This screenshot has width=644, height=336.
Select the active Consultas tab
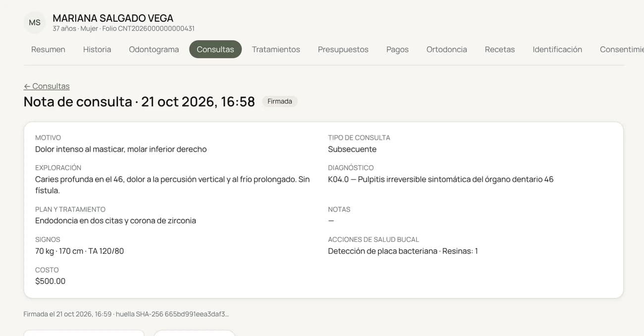215,50
